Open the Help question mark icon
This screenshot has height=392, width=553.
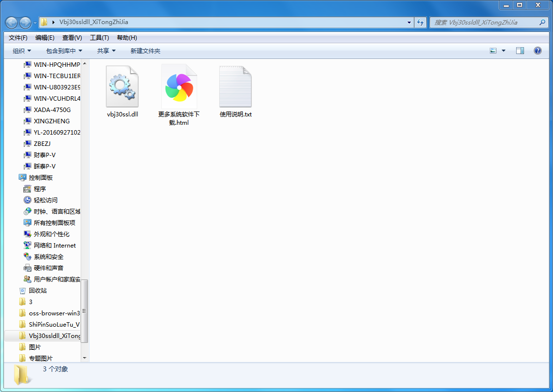(x=537, y=51)
